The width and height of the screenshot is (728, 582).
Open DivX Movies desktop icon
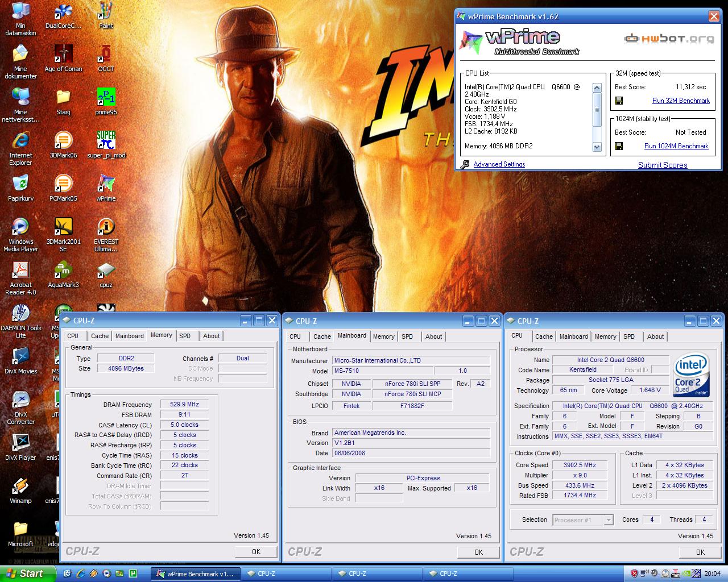[x=20, y=361]
